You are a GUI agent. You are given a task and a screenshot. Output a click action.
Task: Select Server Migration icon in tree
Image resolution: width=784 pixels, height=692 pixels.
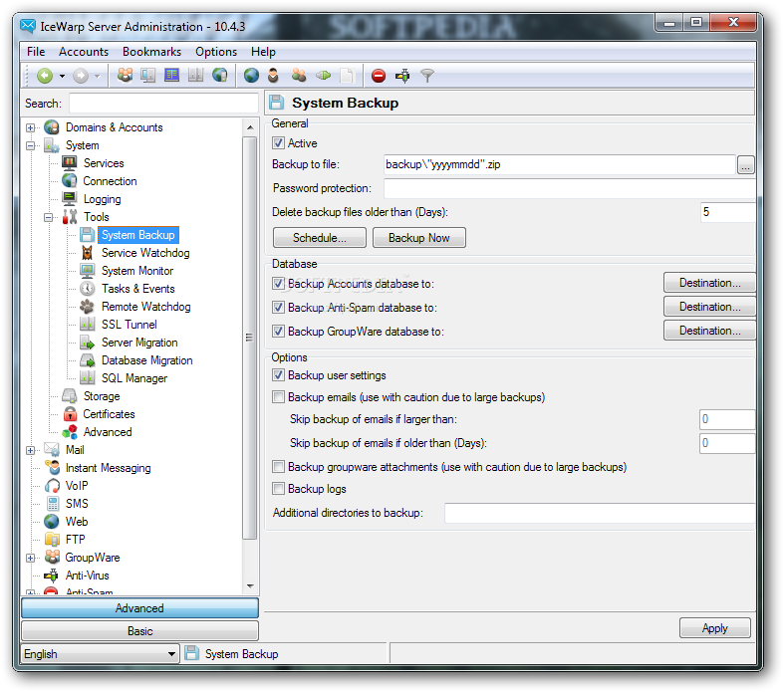[87, 343]
